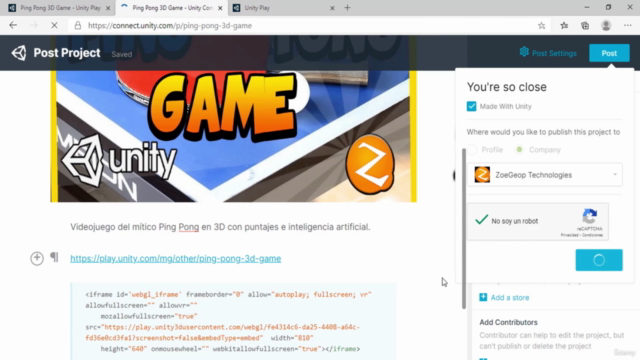
Task: Click the reCAPTCHA Privacidad link
Action: point(569,235)
